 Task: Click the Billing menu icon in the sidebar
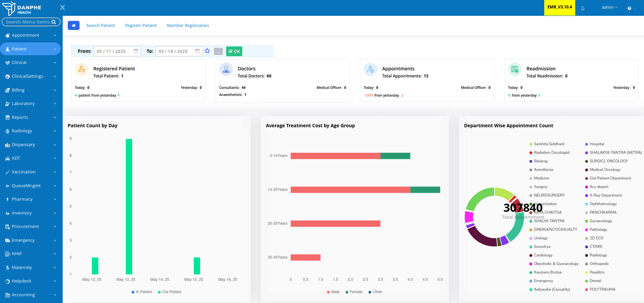click(x=7, y=90)
